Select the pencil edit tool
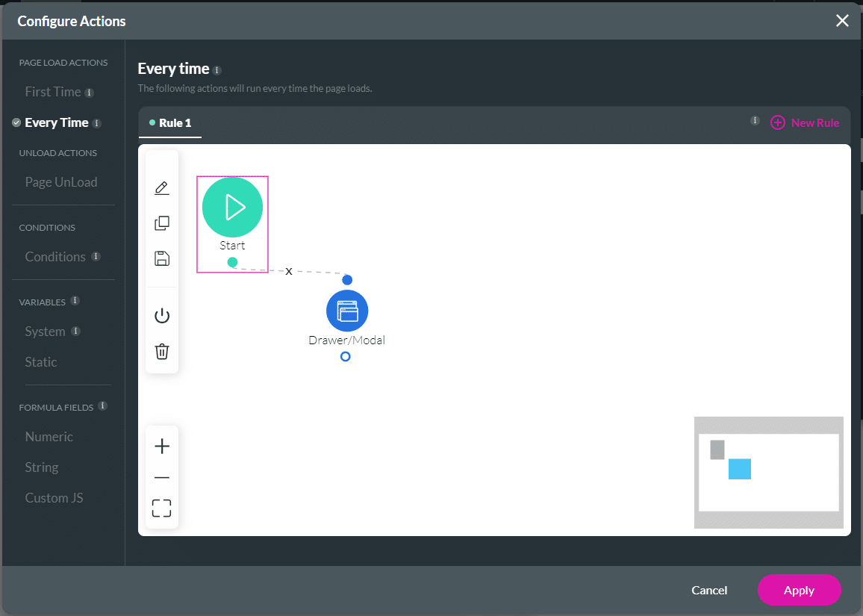 point(161,187)
